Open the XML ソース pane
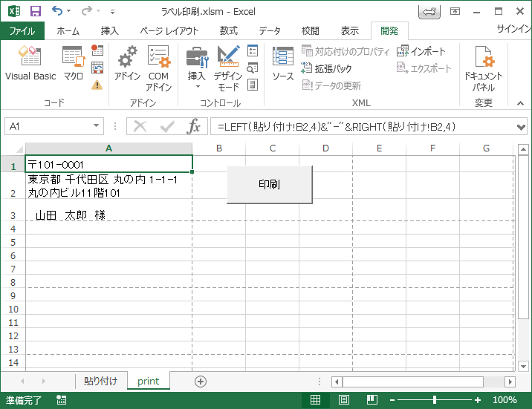The height and width of the screenshot is (409, 532). (x=283, y=63)
